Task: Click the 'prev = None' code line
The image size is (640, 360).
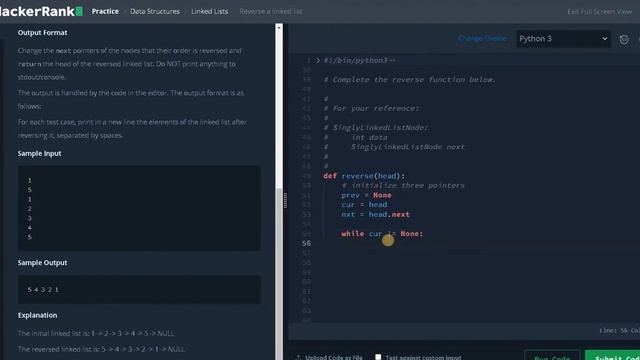Action: tap(366, 195)
